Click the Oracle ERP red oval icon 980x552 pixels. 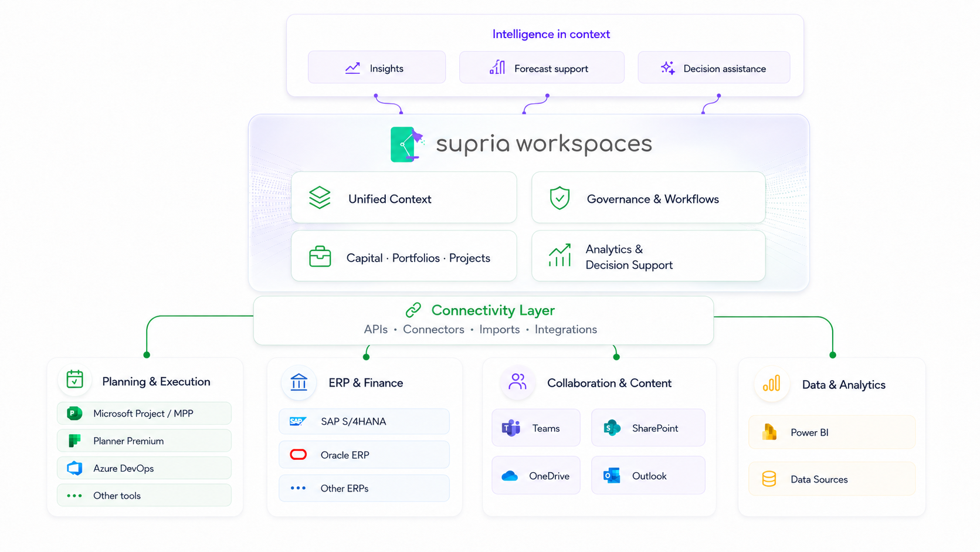(x=298, y=455)
